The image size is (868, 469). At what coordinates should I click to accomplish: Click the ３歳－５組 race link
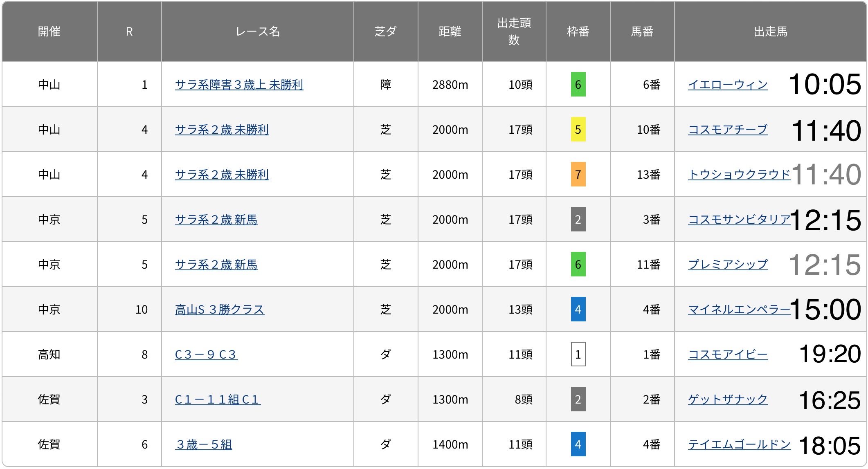click(204, 444)
